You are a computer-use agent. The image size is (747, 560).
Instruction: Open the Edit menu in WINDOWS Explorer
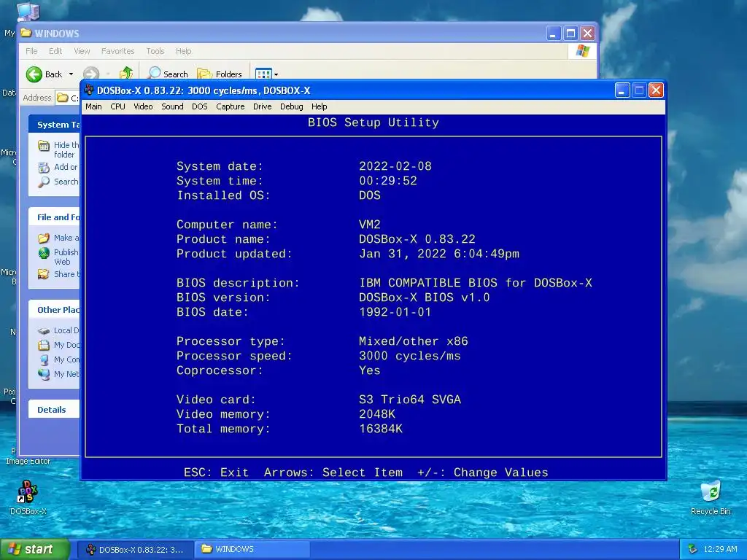point(55,51)
